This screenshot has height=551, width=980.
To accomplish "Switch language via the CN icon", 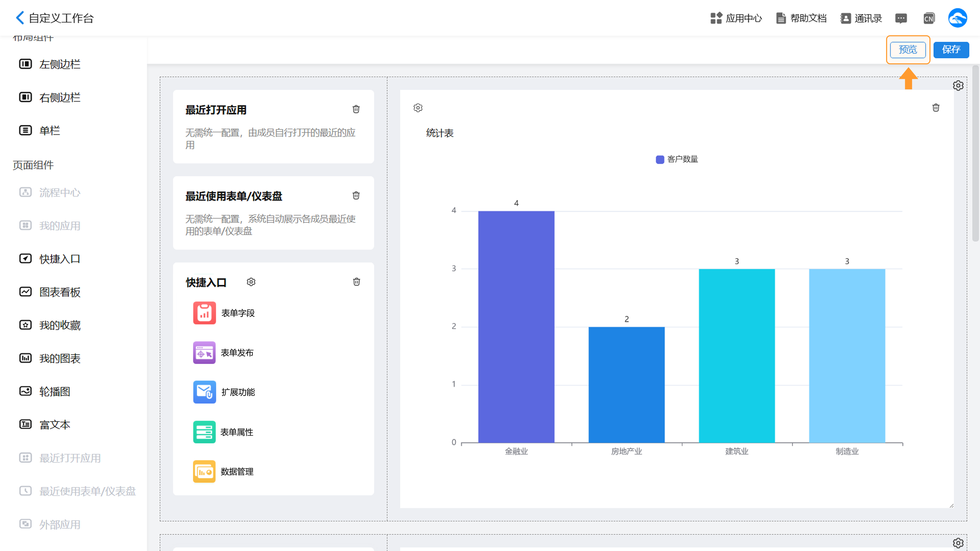I will (929, 18).
